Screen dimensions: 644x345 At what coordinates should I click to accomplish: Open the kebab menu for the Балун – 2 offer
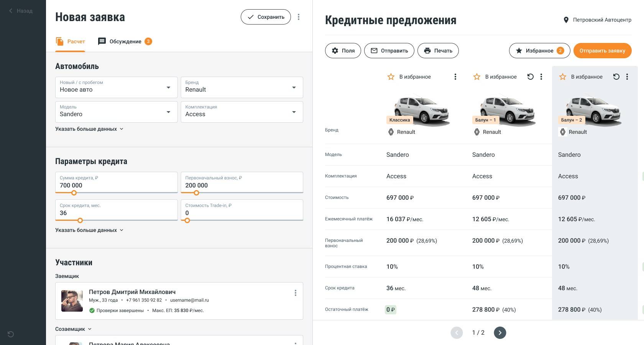click(627, 77)
